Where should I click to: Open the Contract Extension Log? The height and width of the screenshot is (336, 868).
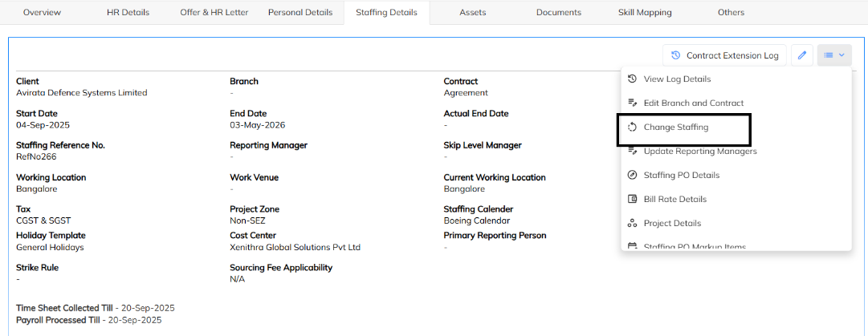click(724, 55)
